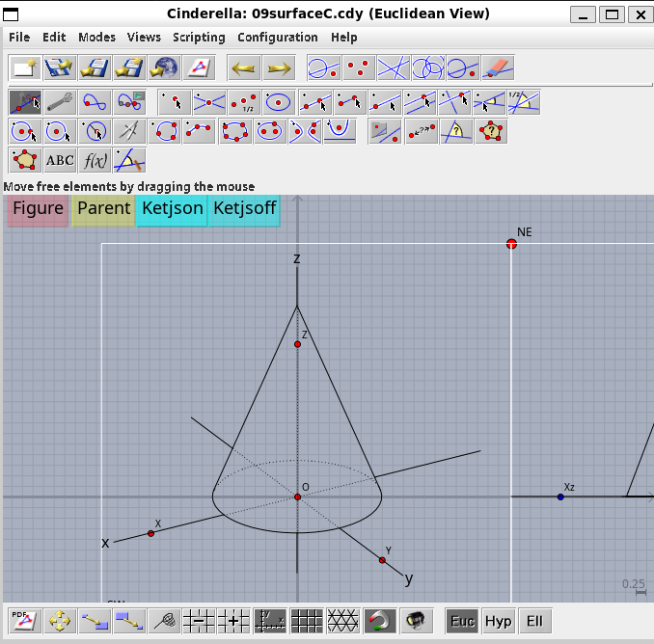The width and height of the screenshot is (654, 644).
Task: Click the blue point Xz
Action: (560, 496)
